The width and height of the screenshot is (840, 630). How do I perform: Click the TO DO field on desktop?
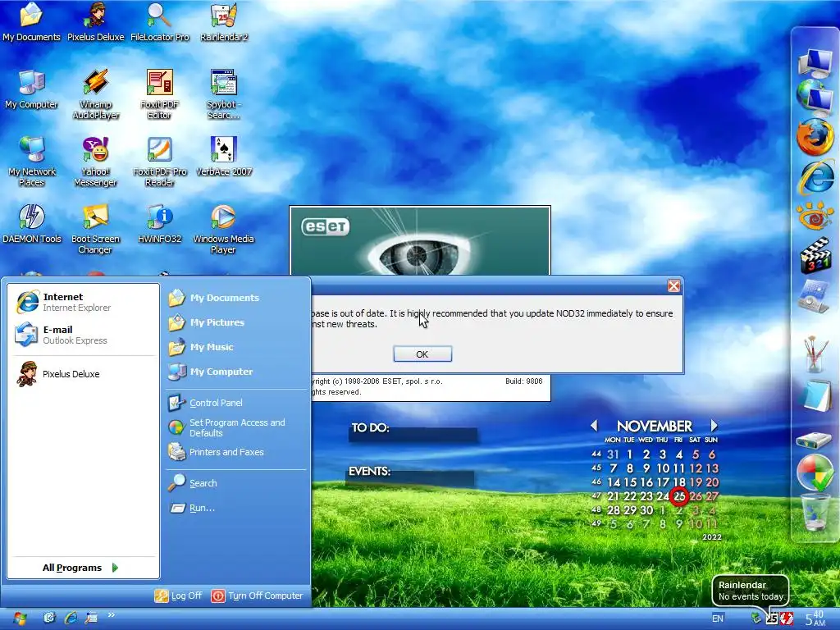[413, 435]
